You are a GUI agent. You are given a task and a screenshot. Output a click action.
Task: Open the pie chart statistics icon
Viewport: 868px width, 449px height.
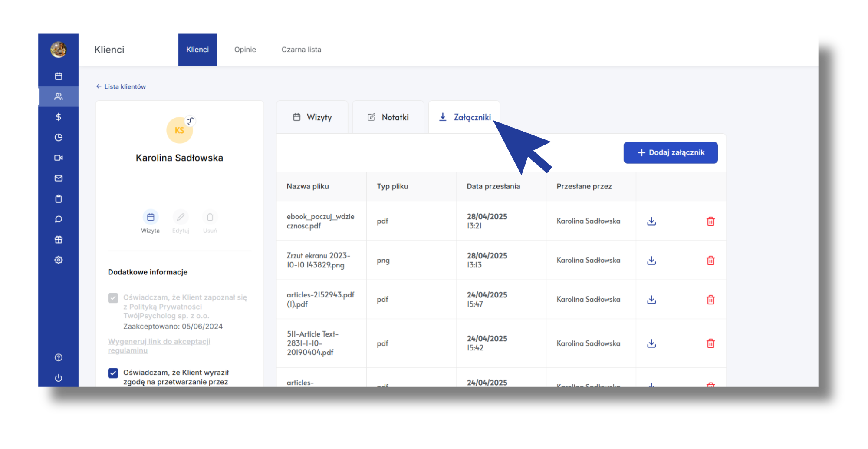coord(59,137)
